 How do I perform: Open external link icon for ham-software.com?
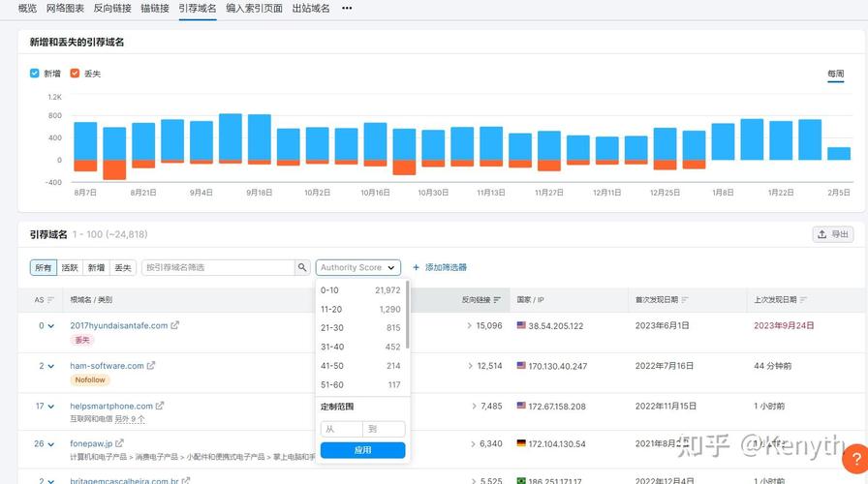click(151, 365)
